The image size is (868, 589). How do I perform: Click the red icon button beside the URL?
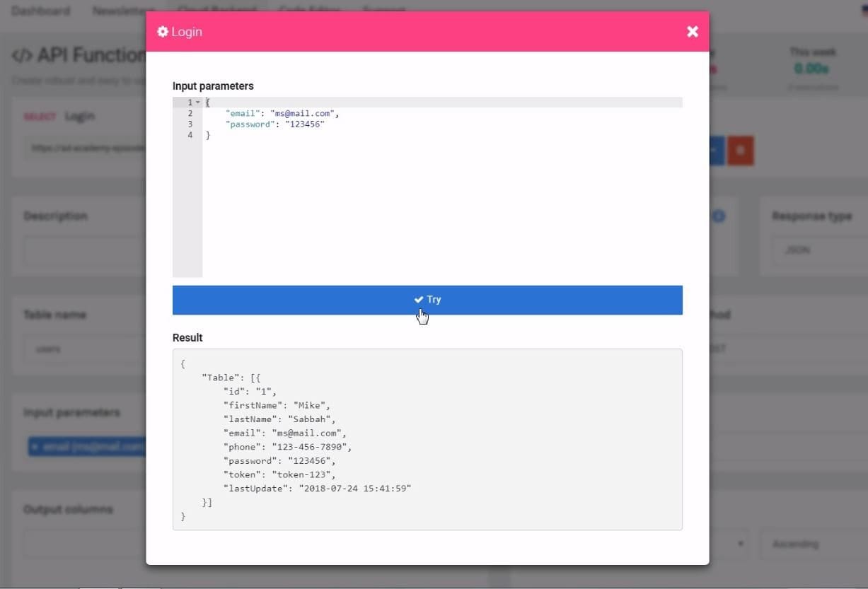click(741, 151)
